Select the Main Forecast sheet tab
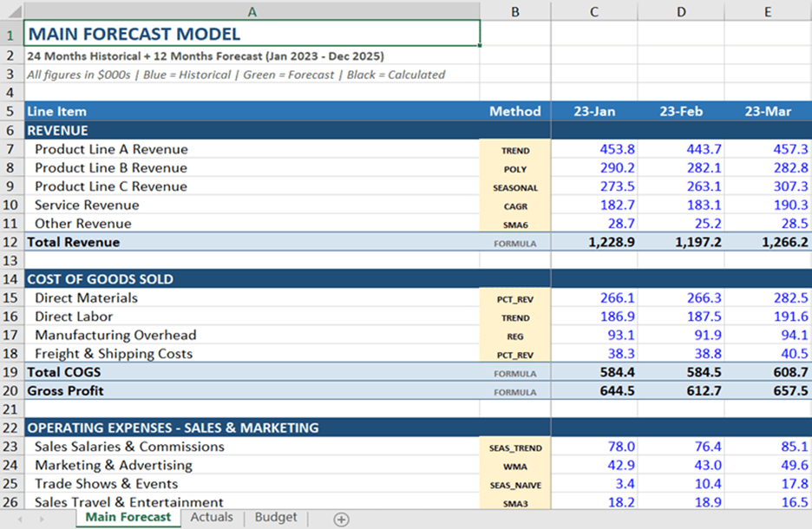 click(128, 518)
